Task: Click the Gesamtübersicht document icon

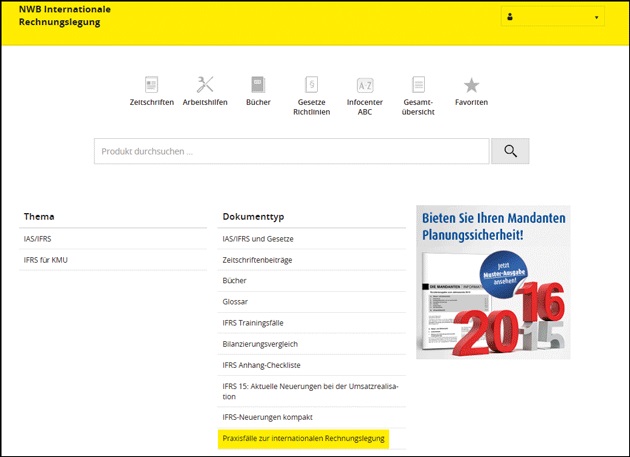Action: tap(418, 86)
